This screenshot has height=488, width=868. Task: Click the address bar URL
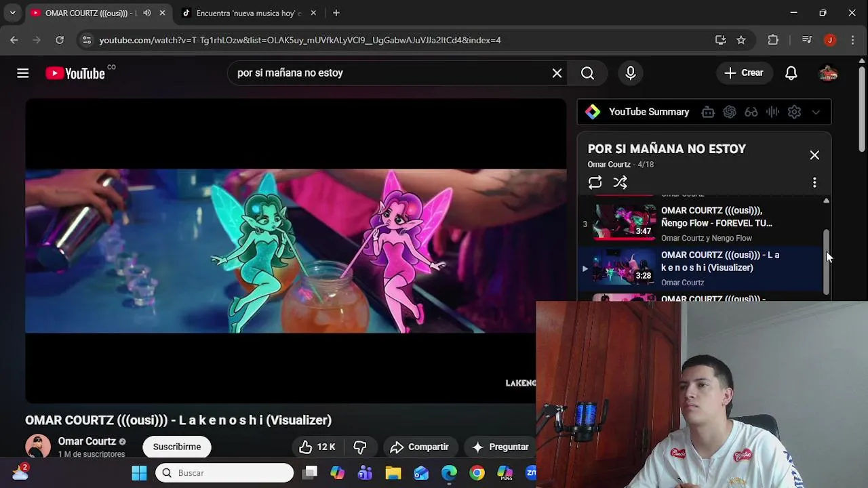[x=300, y=40]
